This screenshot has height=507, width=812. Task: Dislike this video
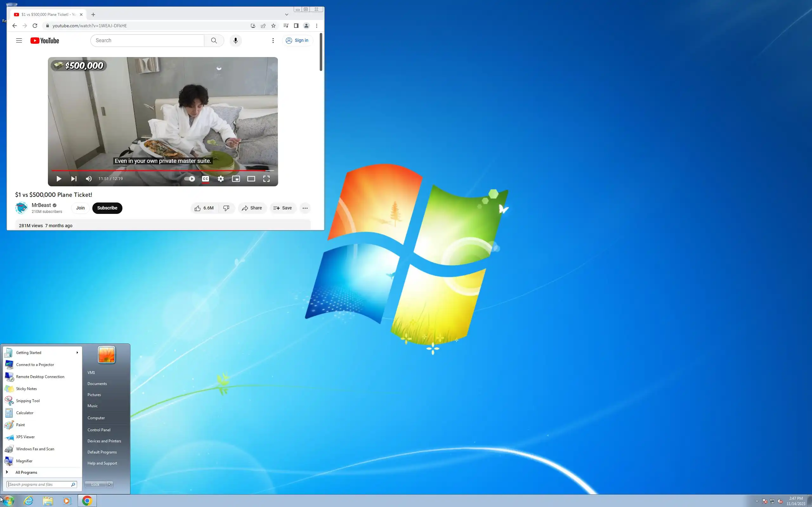226,208
